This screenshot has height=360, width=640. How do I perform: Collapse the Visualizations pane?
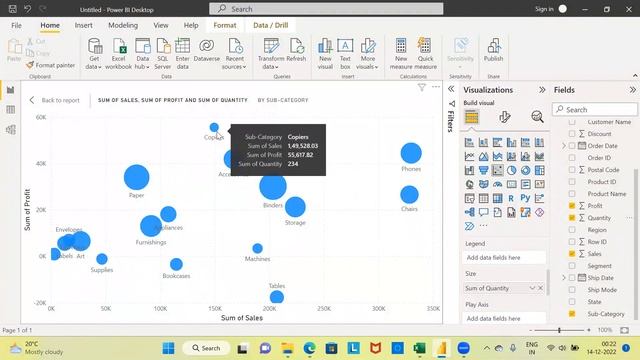coord(542,90)
